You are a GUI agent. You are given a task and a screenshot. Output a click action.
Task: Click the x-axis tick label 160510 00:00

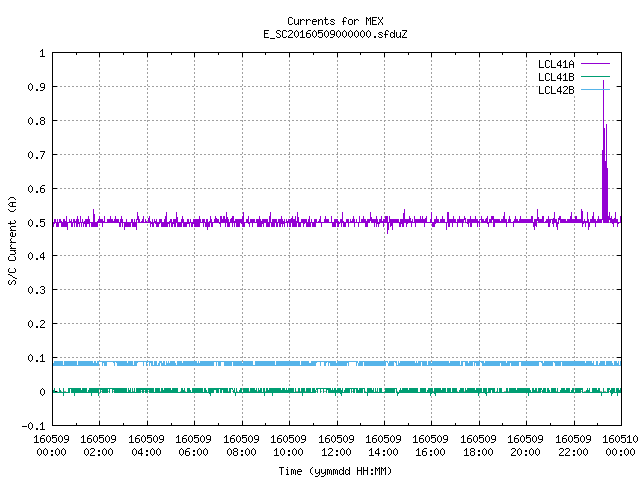point(620,445)
